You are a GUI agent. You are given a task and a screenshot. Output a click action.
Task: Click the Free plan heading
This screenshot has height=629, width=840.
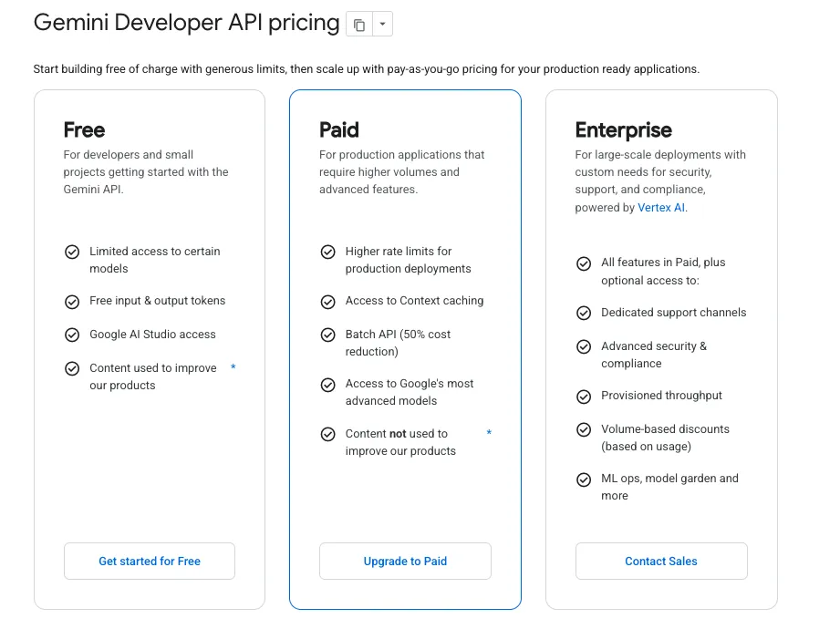pos(84,130)
